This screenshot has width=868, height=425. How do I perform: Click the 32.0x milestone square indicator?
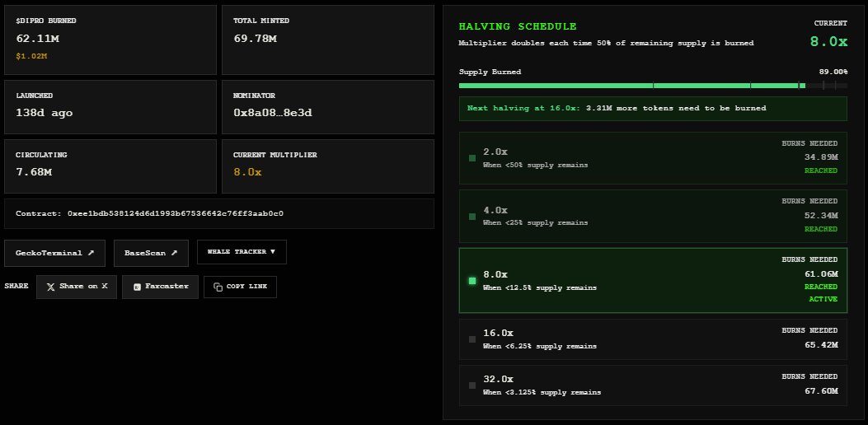click(472, 385)
